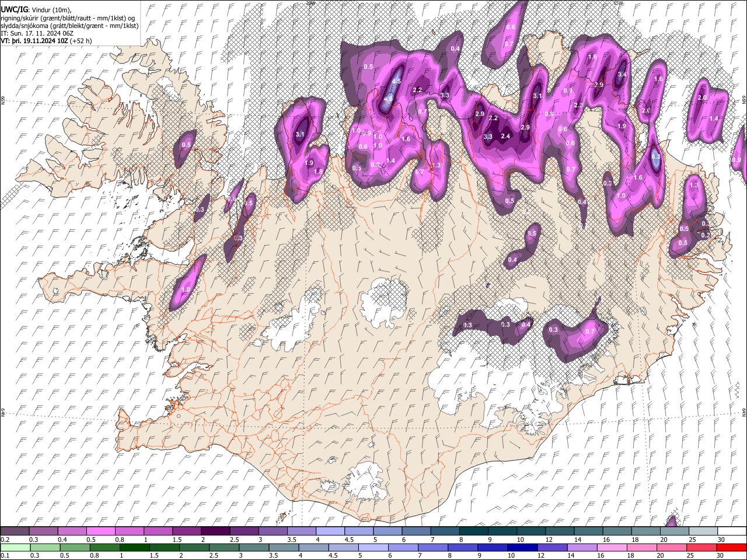Click the '3.4' snowfall value on the map
This screenshot has height=560, width=747.
(x=622, y=75)
